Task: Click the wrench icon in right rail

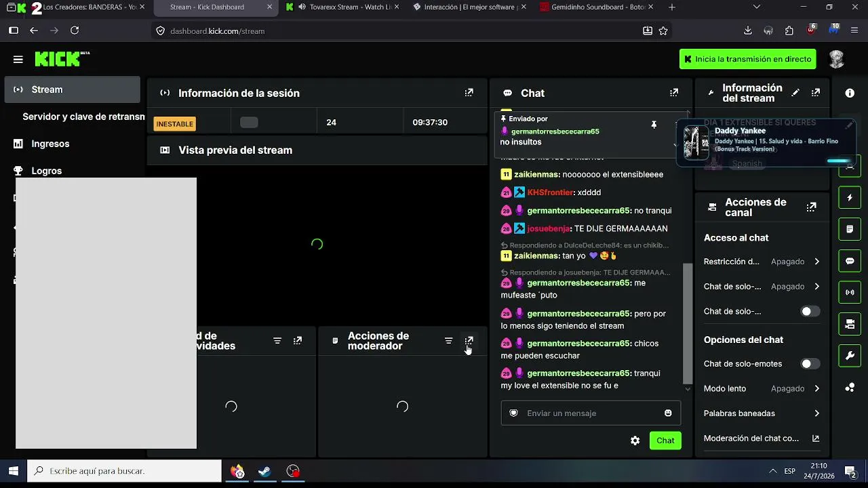Action: point(850,355)
